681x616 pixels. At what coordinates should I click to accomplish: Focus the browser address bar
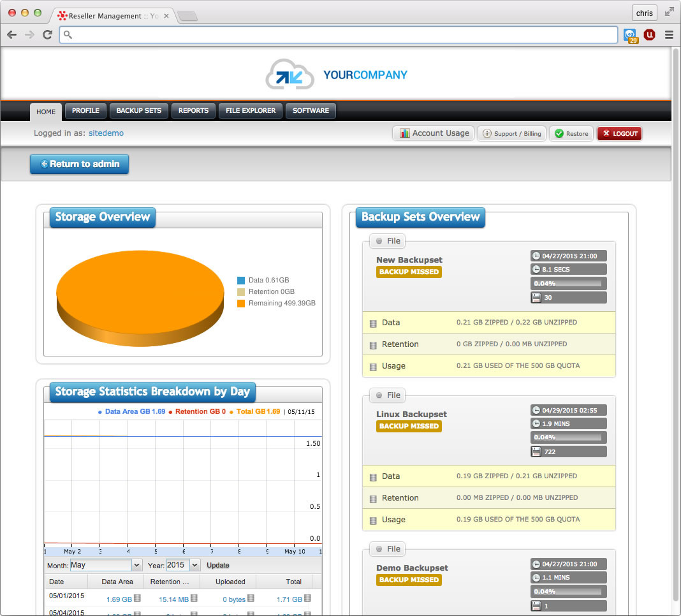coord(339,34)
